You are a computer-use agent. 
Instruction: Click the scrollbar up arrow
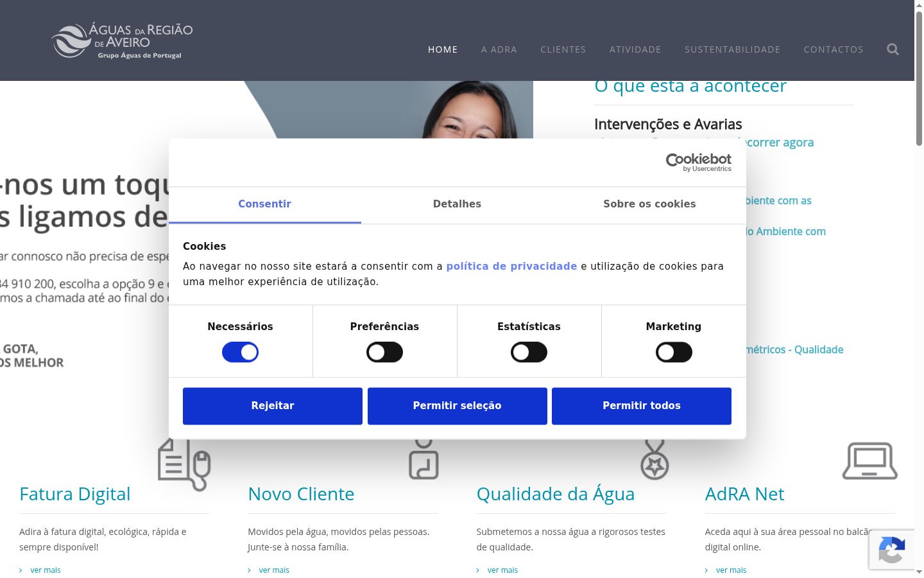coord(919,4)
